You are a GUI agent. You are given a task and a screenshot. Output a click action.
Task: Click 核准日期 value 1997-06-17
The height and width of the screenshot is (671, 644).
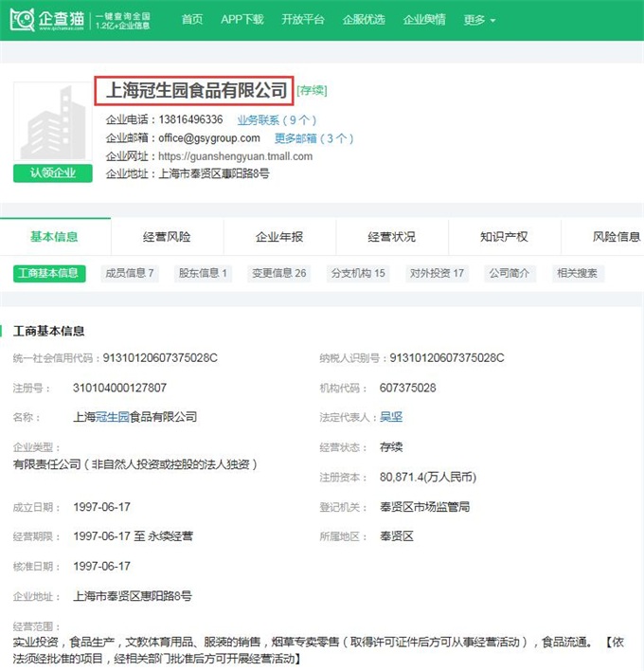101,566
